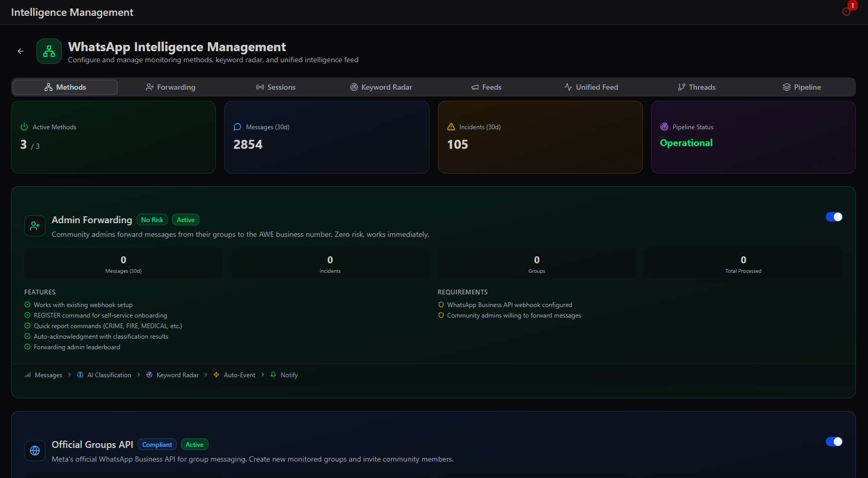The width and height of the screenshot is (868, 478).
Task: Click the check icon beside Quick report commands
Action: click(27, 326)
